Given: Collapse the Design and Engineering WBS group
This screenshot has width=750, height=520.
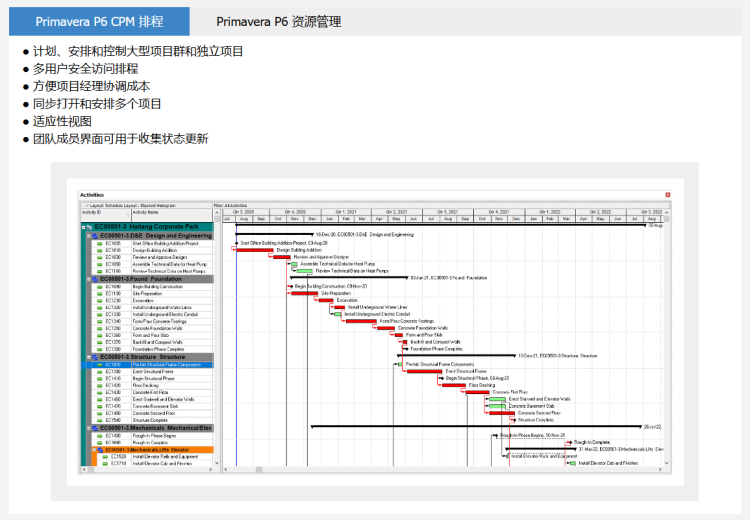Looking at the screenshot, I should click(x=88, y=236).
